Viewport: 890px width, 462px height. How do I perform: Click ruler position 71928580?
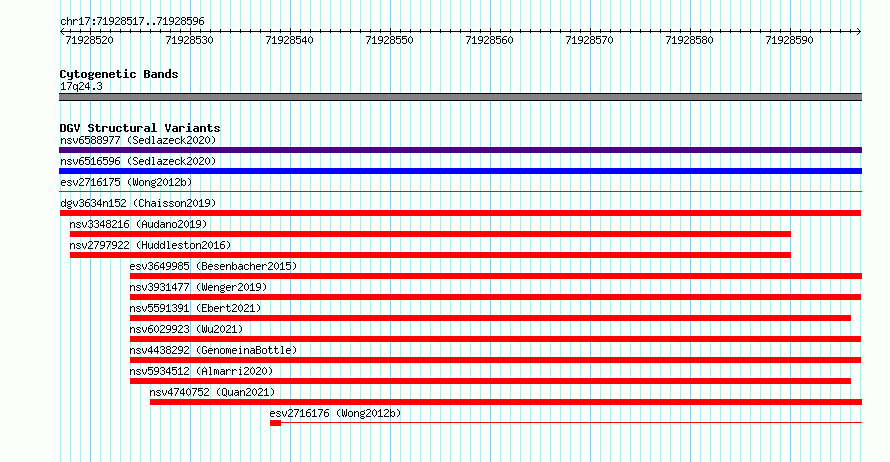tap(689, 40)
